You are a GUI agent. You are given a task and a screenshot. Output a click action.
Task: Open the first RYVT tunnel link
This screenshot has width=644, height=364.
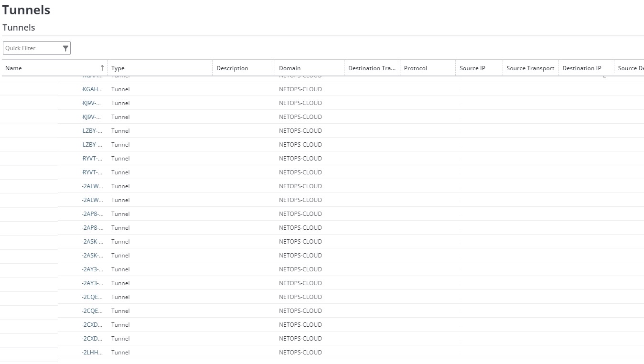click(x=92, y=159)
